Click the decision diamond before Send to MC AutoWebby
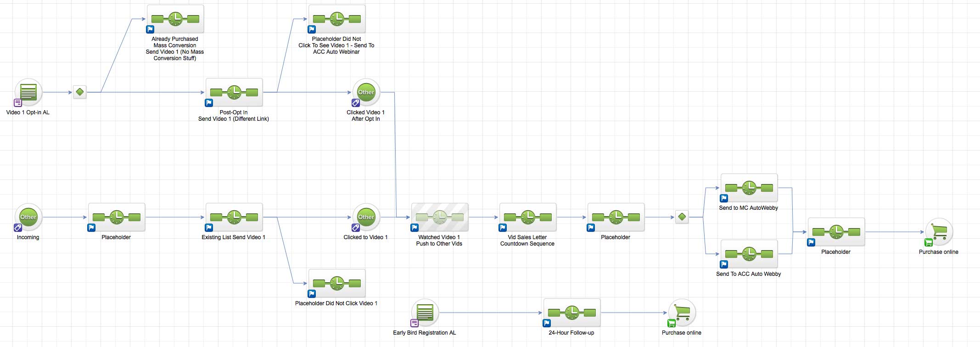The image size is (980, 347). [x=682, y=217]
